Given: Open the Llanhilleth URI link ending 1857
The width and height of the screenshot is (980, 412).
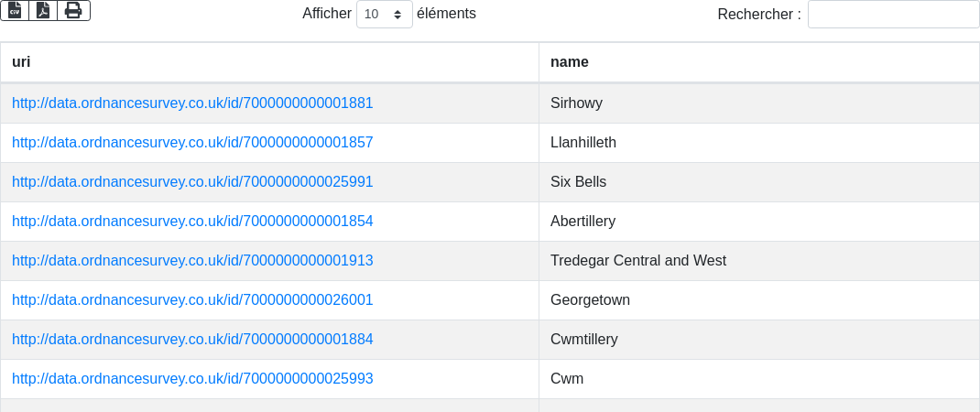Looking at the screenshot, I should [x=192, y=143].
